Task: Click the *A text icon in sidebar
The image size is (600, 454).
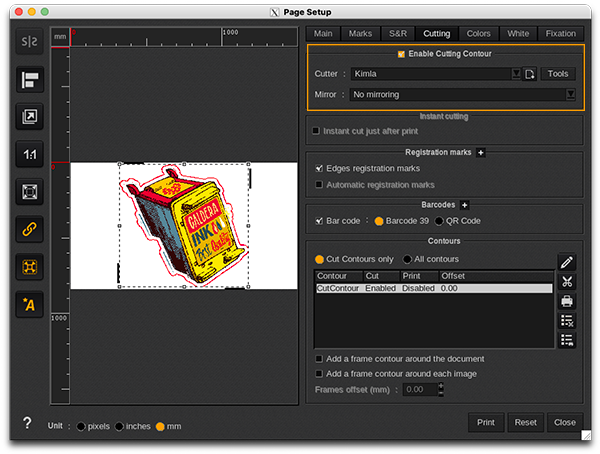Action: pos(29,304)
